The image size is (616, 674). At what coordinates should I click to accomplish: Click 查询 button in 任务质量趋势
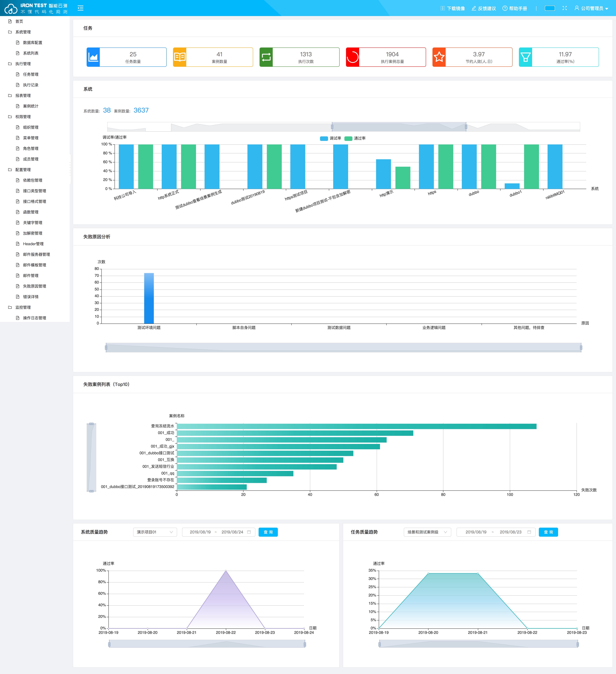click(548, 532)
